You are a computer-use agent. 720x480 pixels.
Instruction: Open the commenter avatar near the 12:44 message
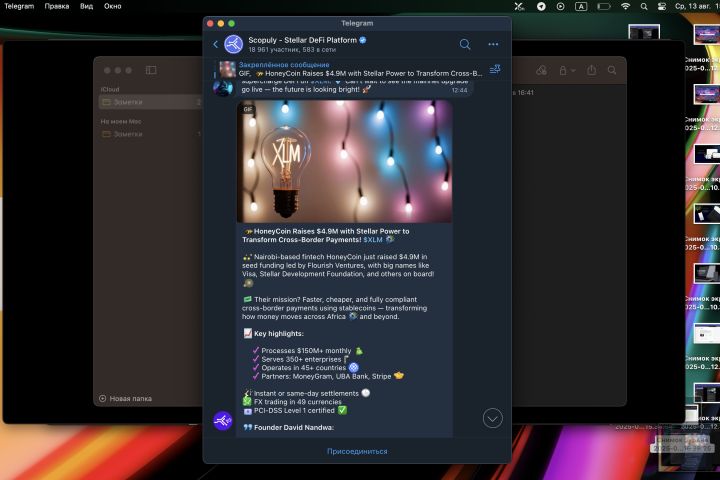(x=223, y=87)
